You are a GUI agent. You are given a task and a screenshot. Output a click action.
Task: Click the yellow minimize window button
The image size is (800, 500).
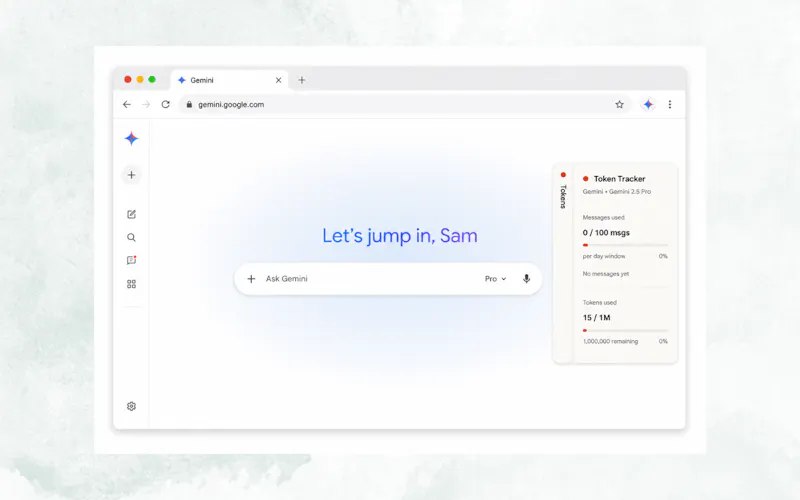(x=140, y=80)
